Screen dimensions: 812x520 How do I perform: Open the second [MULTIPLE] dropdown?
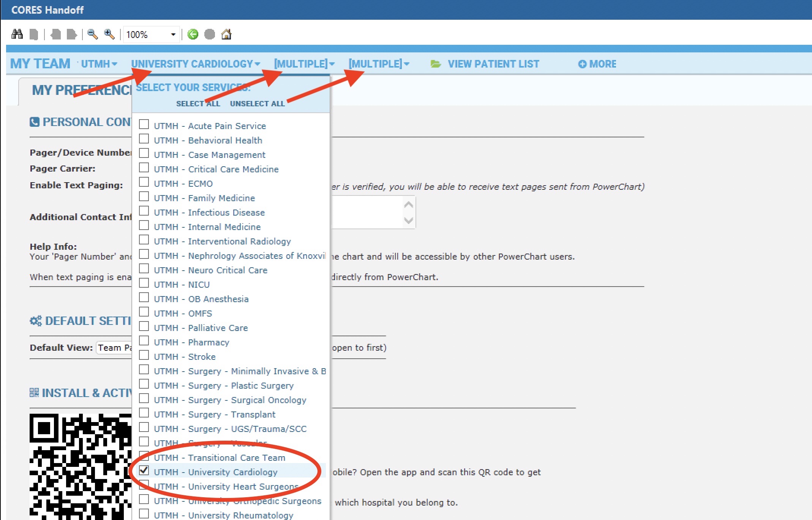(x=379, y=64)
